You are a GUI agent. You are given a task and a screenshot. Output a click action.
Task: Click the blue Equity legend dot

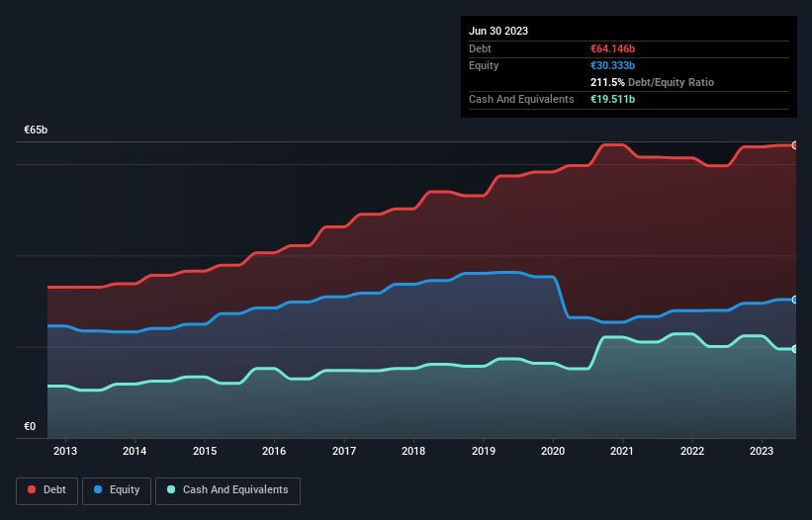98,489
